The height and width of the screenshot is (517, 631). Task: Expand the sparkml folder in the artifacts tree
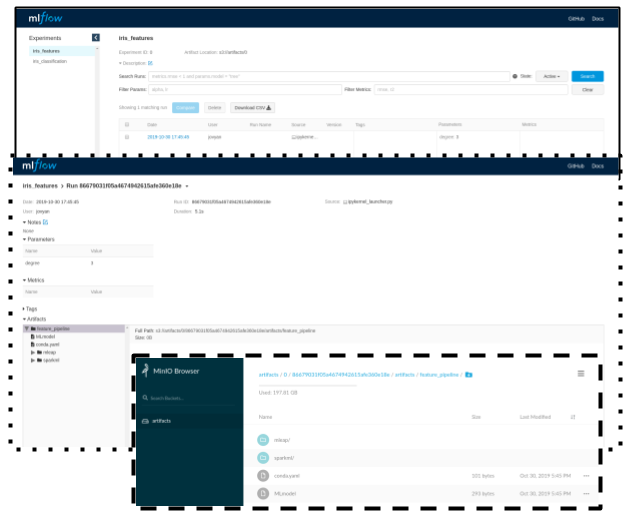point(33,360)
